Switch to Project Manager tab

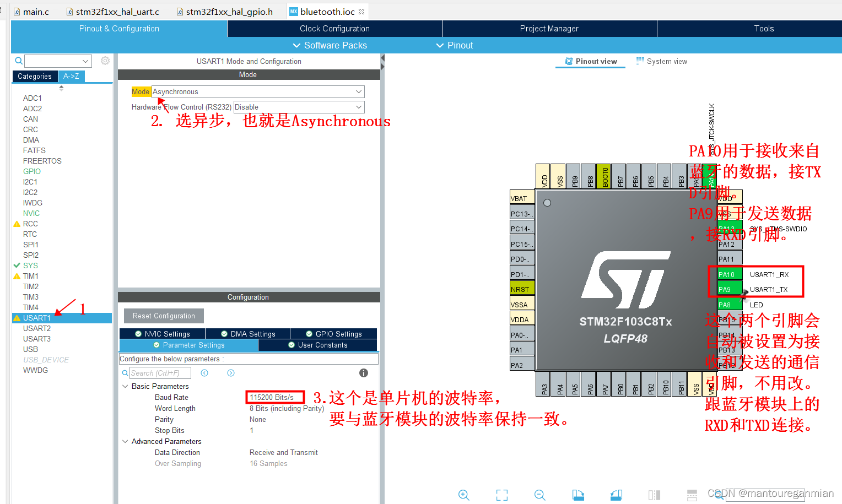549,29
